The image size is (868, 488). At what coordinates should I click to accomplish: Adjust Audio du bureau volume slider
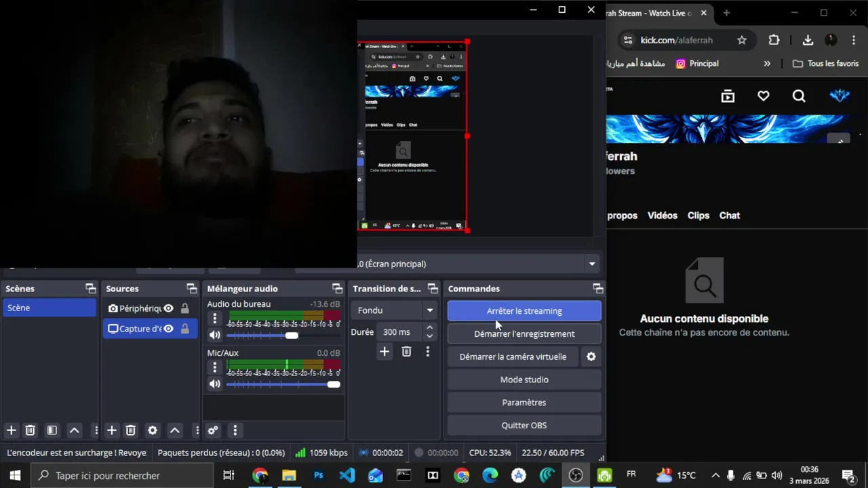292,335
